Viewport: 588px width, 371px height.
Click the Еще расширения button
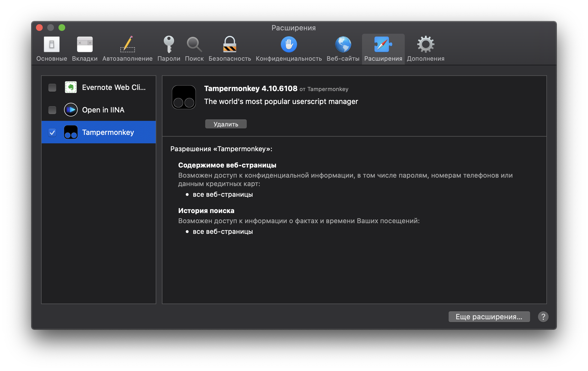(489, 317)
